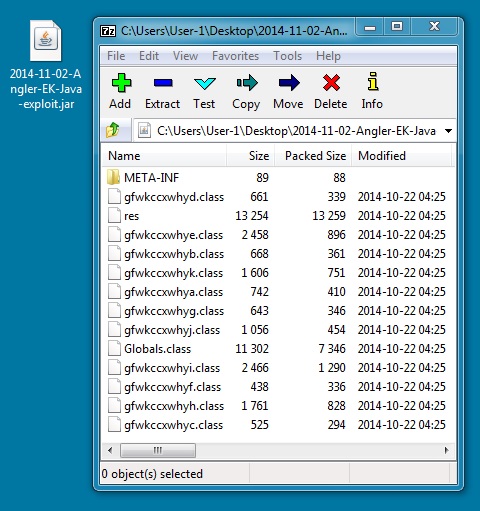The width and height of the screenshot is (480, 511).
Task: Open the Favorites menu
Action: 235,56
